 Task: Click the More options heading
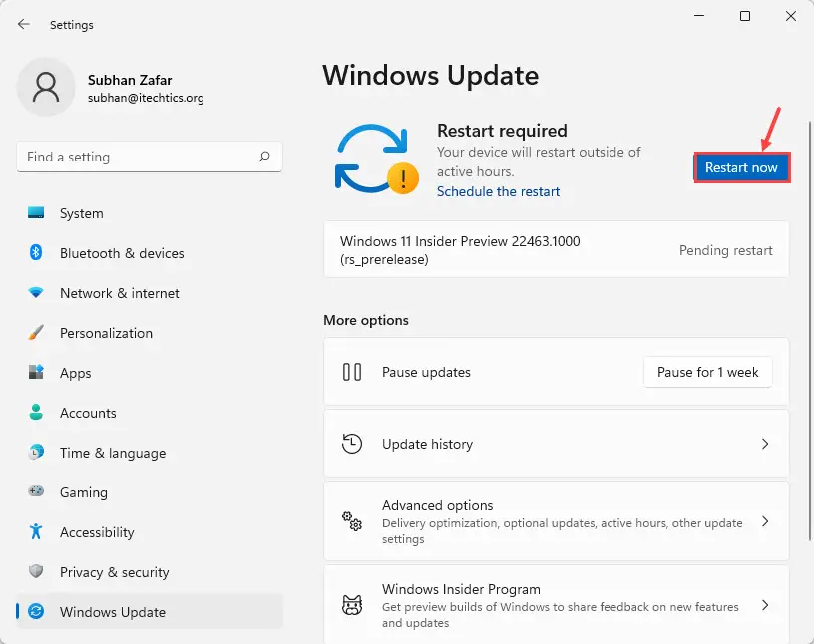click(x=366, y=320)
